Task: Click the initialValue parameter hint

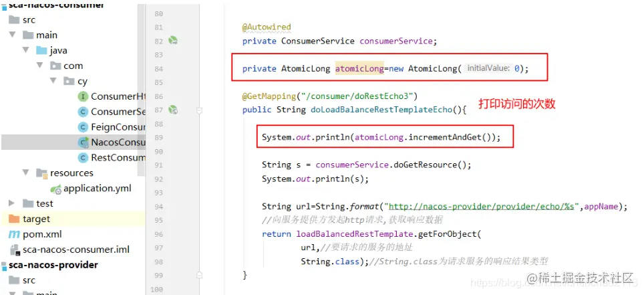Action: 488,68
